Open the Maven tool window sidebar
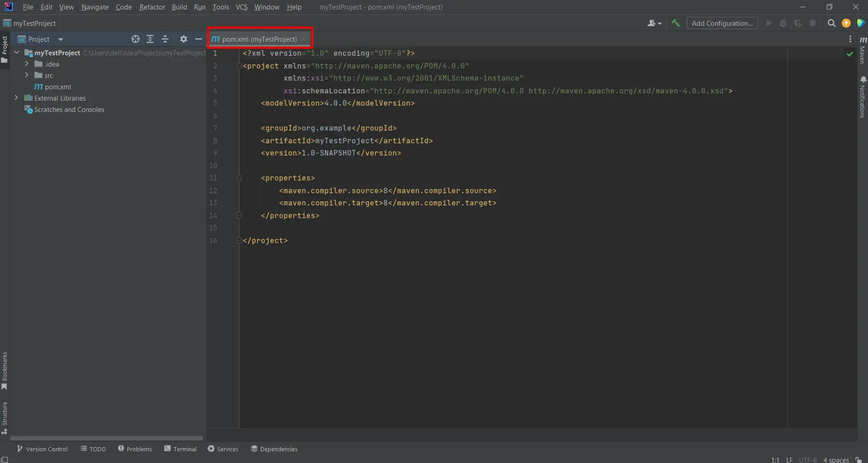 click(863, 50)
